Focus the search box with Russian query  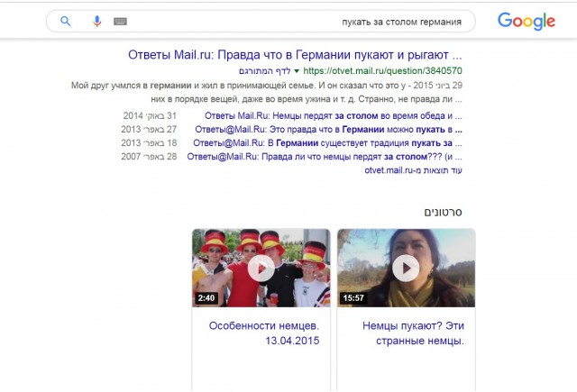261,22
